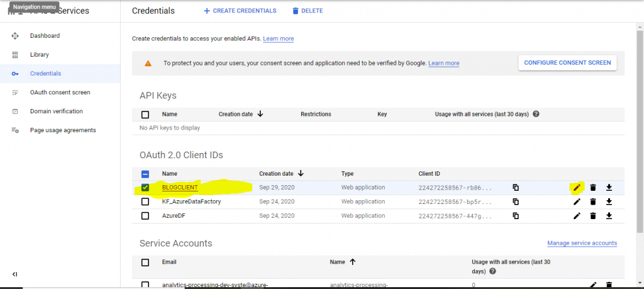
Task: Click the DELETE button in the header
Action: pos(307,11)
